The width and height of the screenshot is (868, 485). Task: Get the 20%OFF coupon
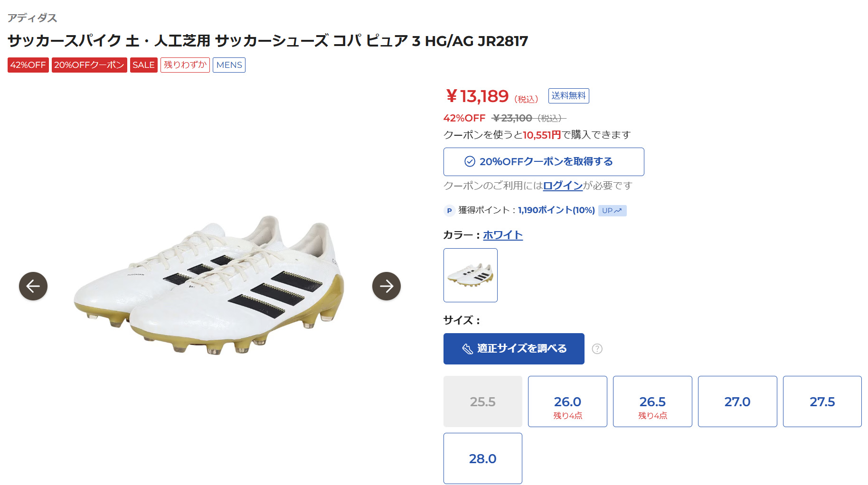pyautogui.click(x=544, y=162)
